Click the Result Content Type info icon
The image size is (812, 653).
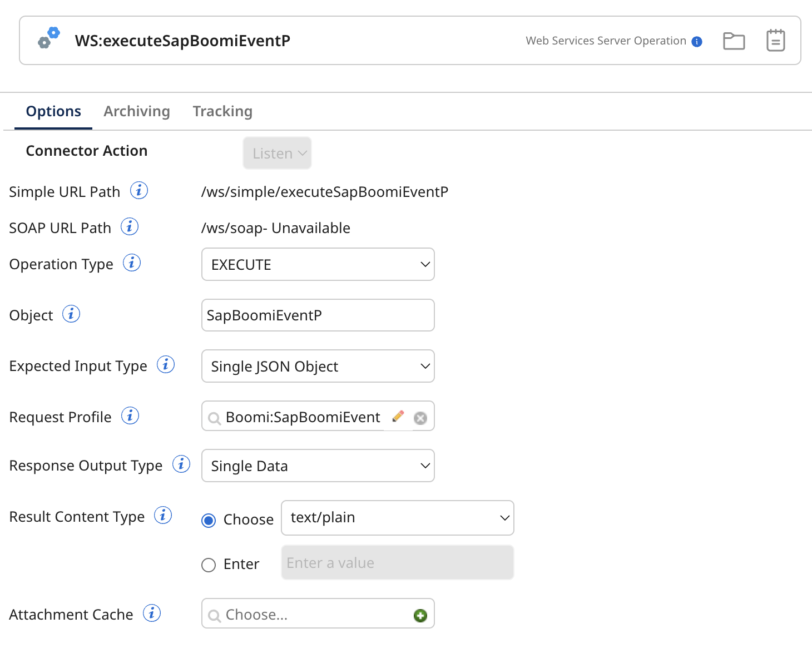pyautogui.click(x=163, y=516)
